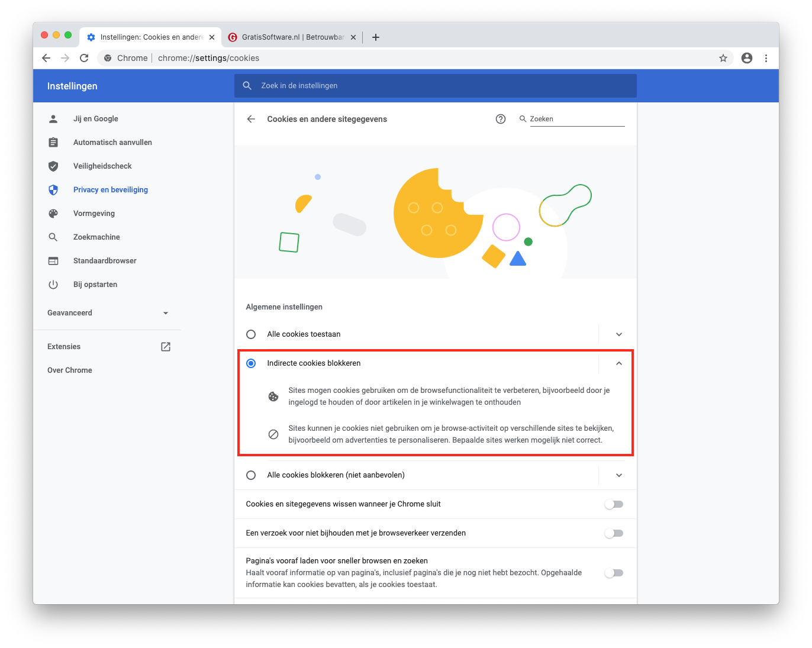Screen dimensions: 812x648
Task: Open a new tab with the plus button
Action: click(x=375, y=37)
